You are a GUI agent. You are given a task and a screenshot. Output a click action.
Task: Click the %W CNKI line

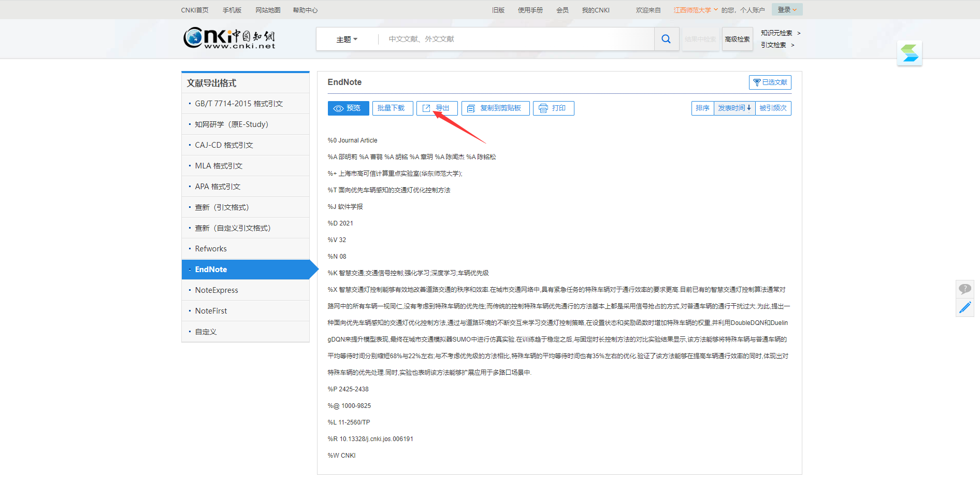click(x=341, y=456)
